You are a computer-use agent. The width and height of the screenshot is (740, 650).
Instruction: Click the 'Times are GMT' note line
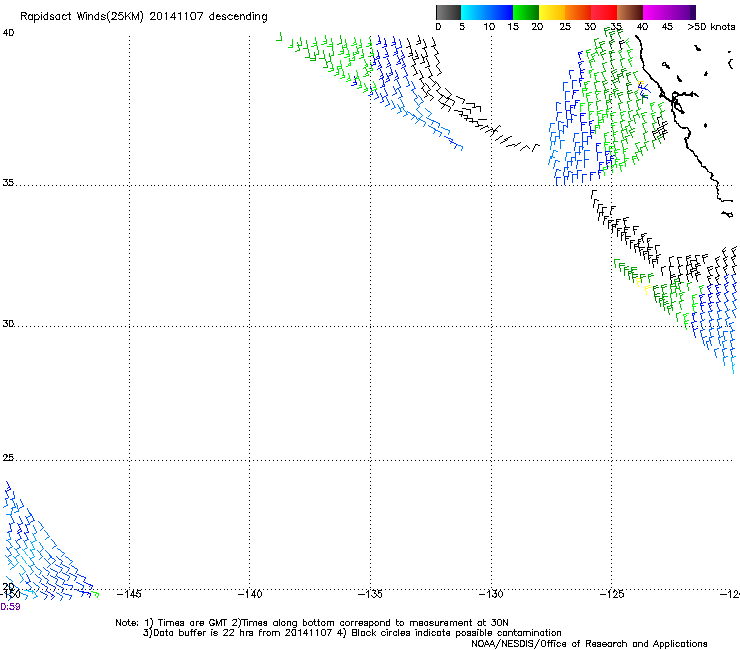click(x=312, y=623)
